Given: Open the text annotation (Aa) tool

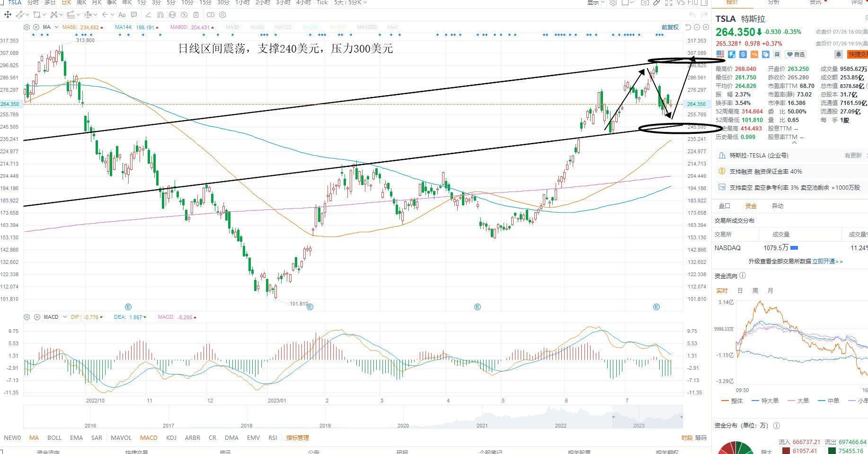Looking at the screenshot, I should 122,15.
